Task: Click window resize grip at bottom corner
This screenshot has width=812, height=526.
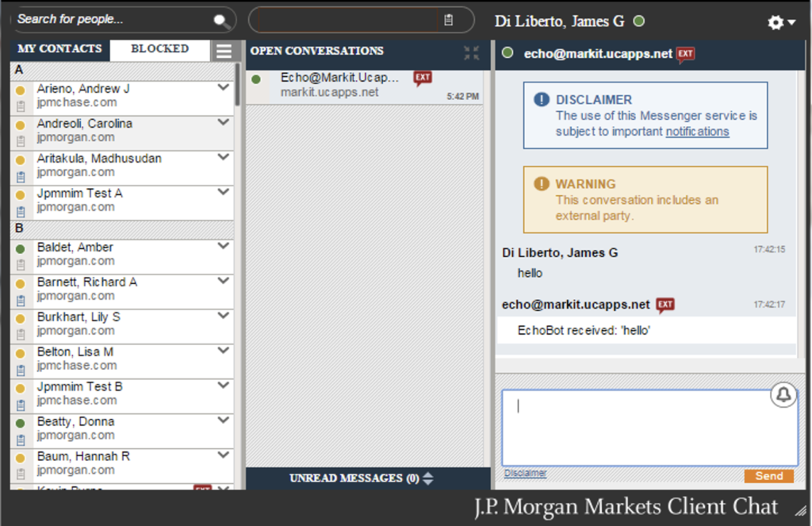Action: (801, 510)
